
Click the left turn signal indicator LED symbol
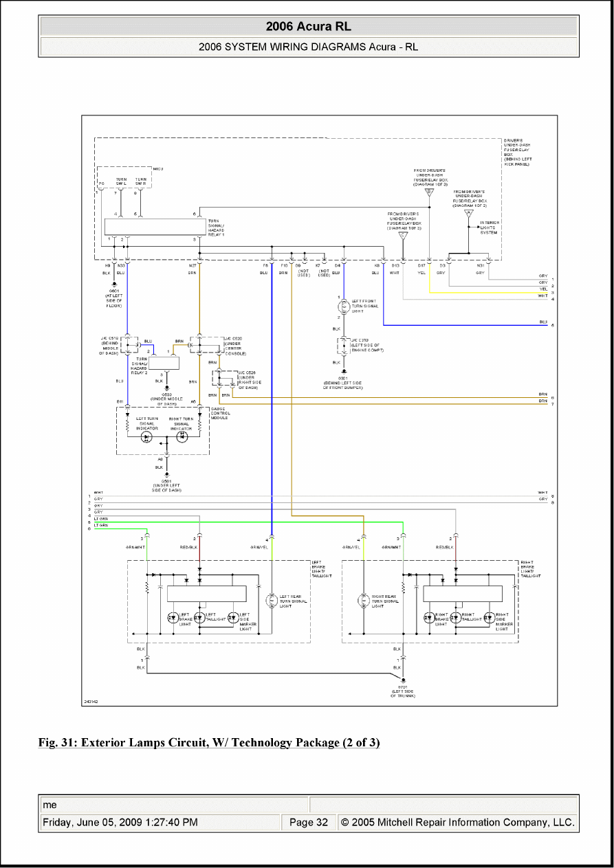tap(146, 438)
